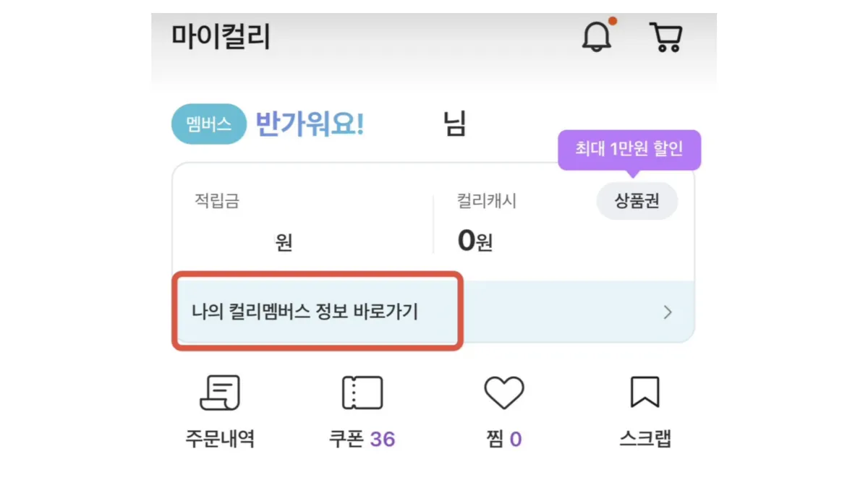868x488 pixels.
Task: Click the 스크랩 text label
Action: 644,438
